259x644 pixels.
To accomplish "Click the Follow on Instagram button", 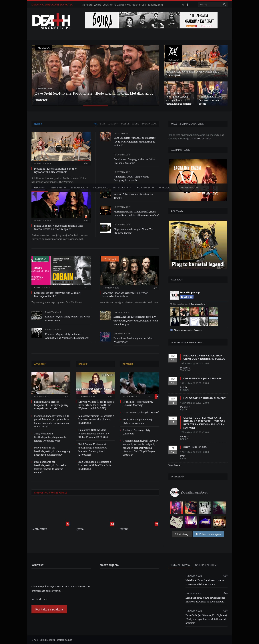I will point(209,534).
